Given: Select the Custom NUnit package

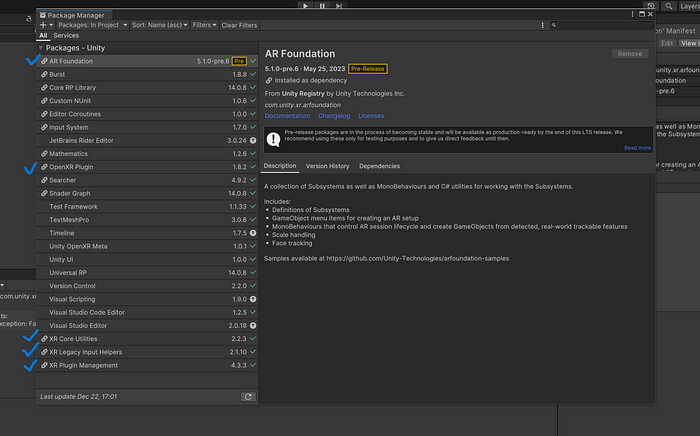Looking at the screenshot, I should tap(147, 101).
